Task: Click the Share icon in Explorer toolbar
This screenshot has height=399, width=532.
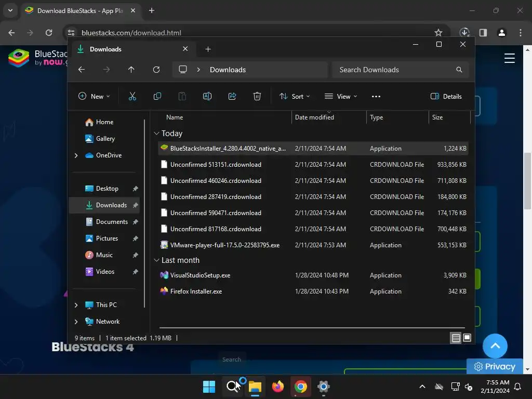Action: click(x=232, y=96)
